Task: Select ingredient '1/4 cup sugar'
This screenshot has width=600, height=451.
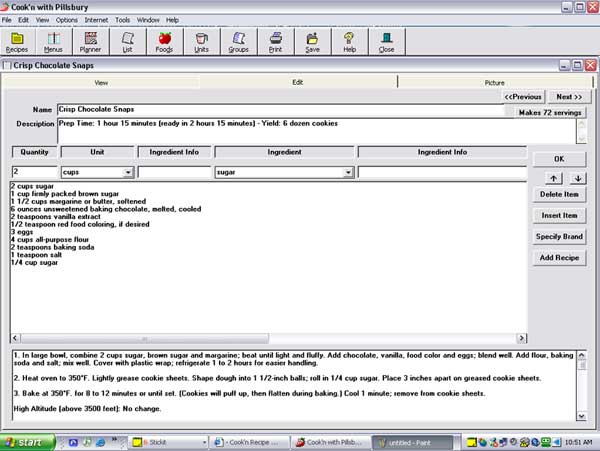Action: tap(34, 263)
